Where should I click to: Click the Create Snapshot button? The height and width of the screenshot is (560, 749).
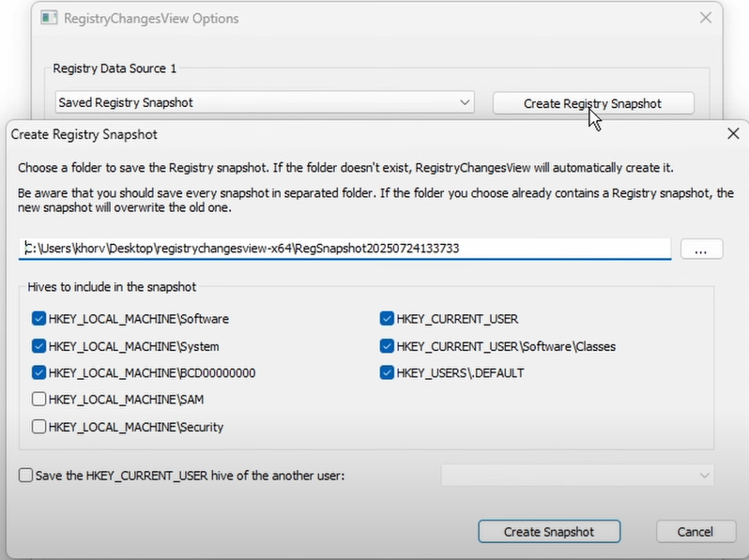pos(549,531)
